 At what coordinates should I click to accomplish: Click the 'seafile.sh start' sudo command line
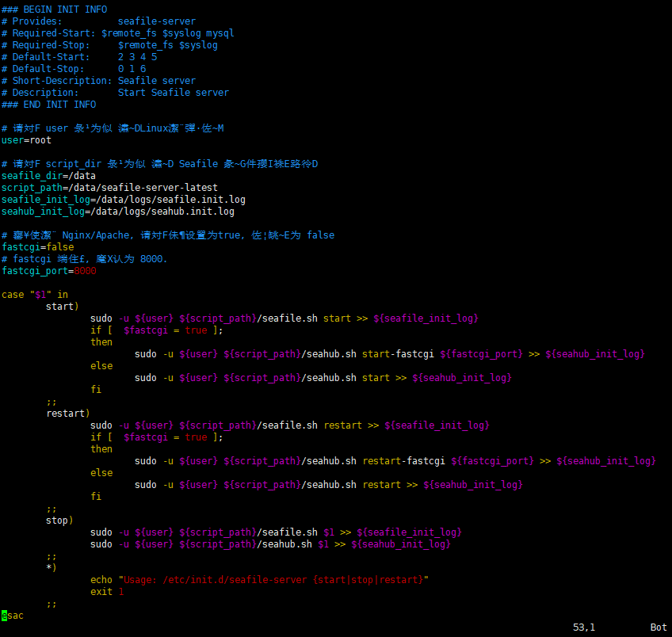tap(284, 318)
